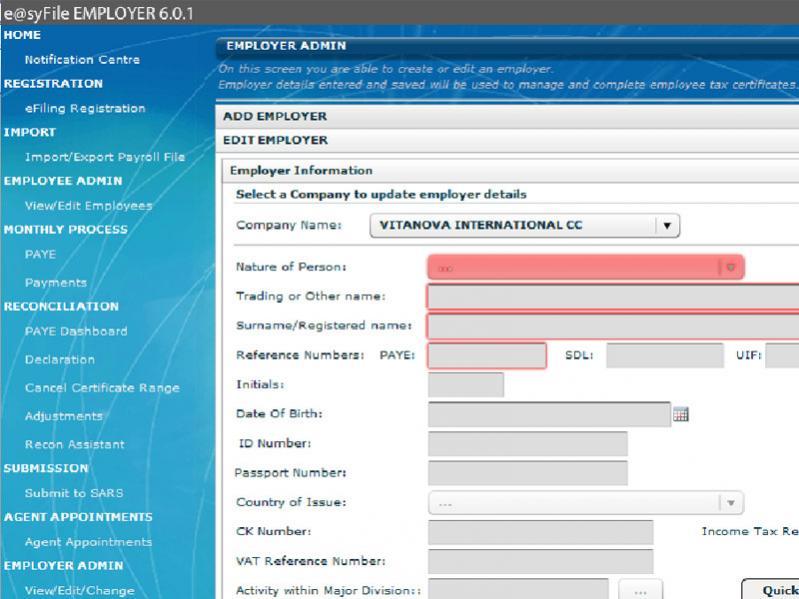Click the Trading or Other name field
Image resolution: width=799 pixels, height=599 pixels.
pyautogui.click(x=612, y=297)
